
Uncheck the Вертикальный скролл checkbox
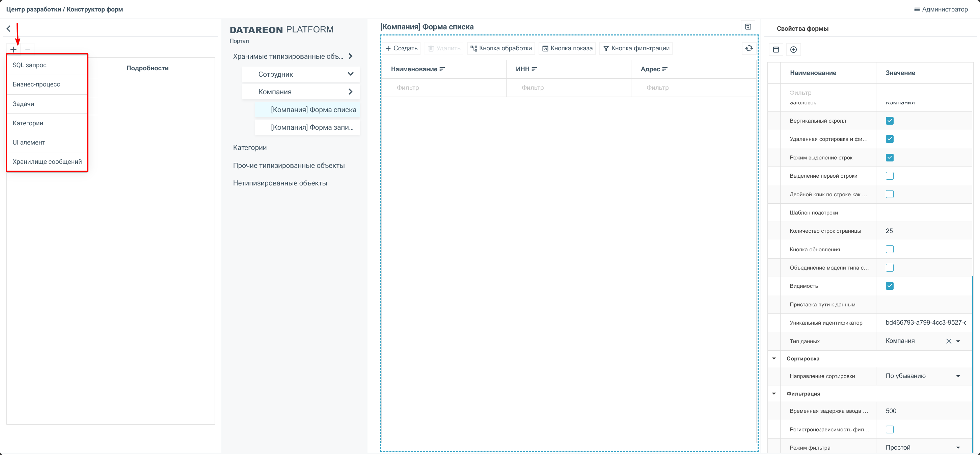coord(890,121)
